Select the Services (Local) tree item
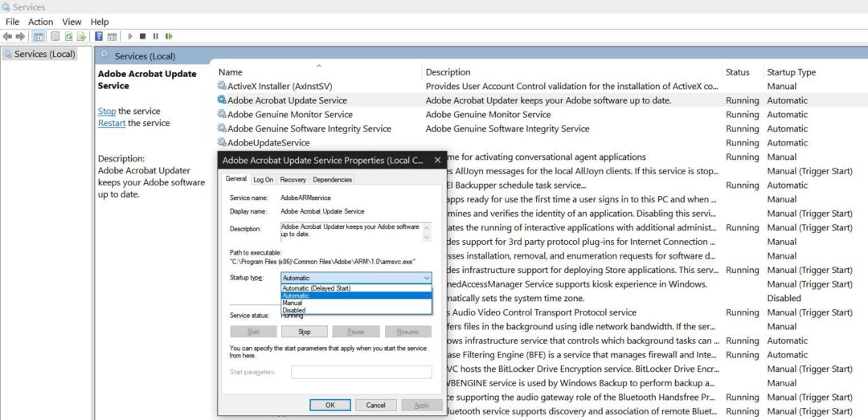Viewport: 868px width, 420px height. coord(45,54)
